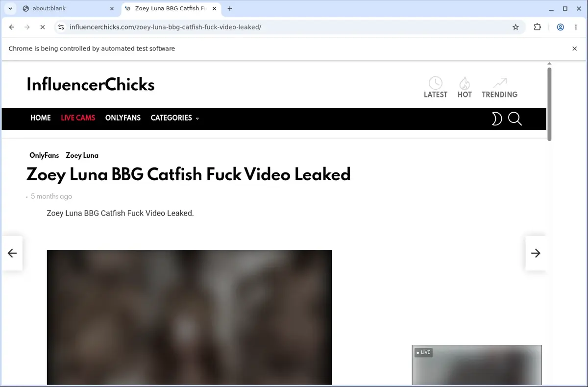Follow the Zoey Luna tag link
588x387 pixels.
[82, 155]
